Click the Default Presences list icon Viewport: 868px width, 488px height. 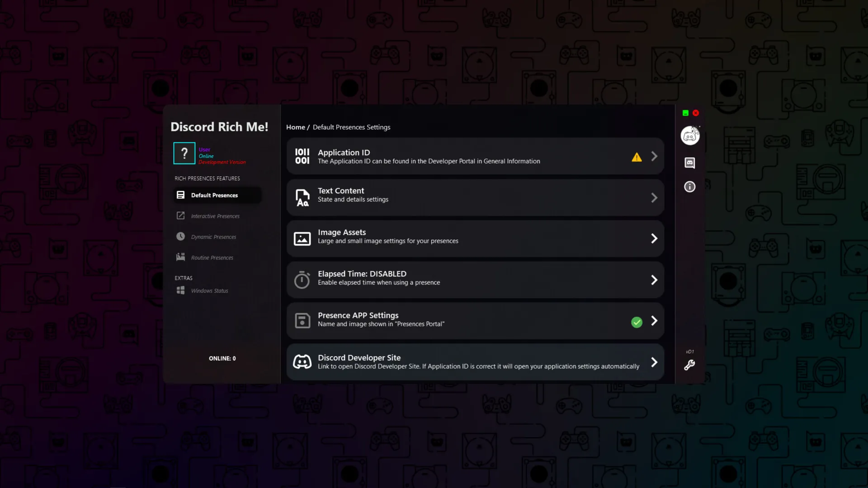click(x=180, y=195)
